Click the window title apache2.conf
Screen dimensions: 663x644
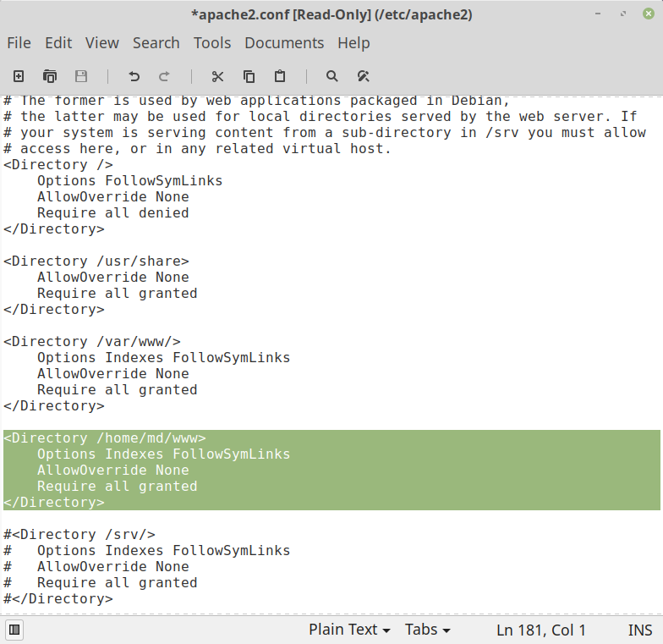tap(331, 14)
